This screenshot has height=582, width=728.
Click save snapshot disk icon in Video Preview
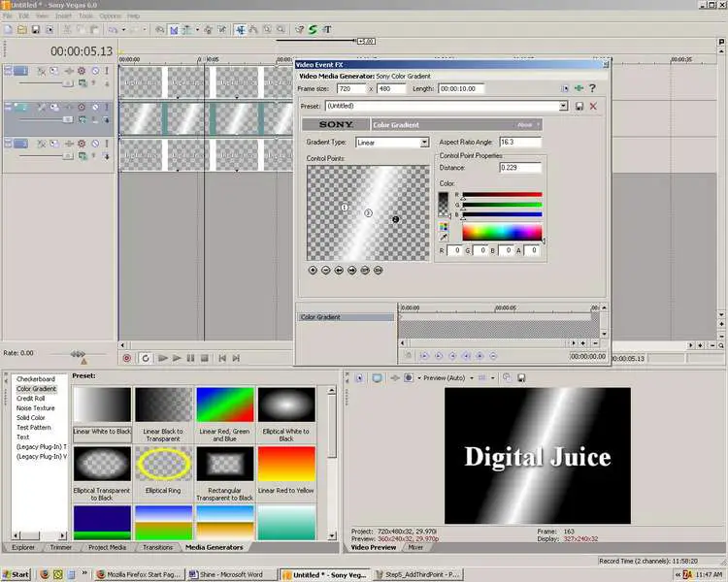coord(521,378)
